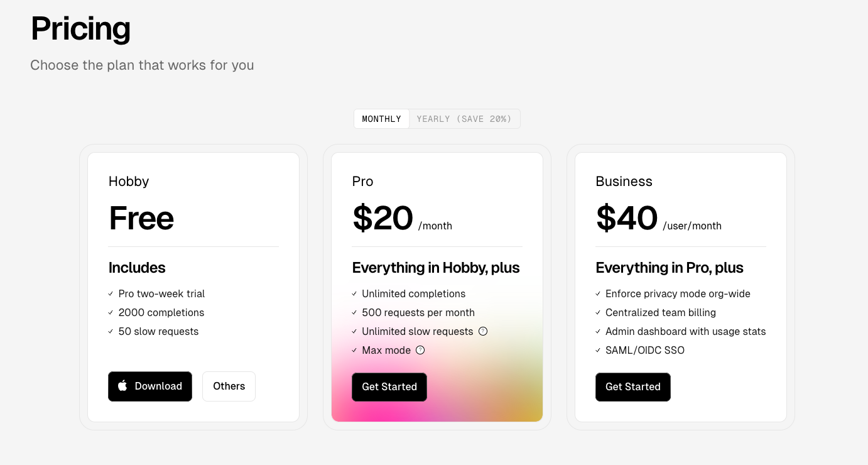868x465 pixels.
Task: Open the Others download options
Action: (229, 386)
